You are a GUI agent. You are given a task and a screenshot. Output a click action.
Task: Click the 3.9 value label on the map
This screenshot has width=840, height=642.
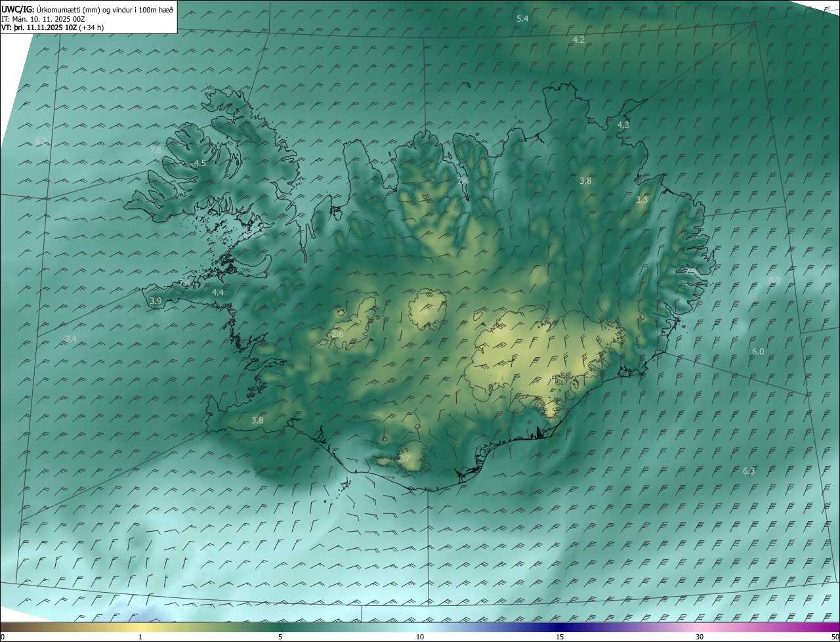[156, 301]
